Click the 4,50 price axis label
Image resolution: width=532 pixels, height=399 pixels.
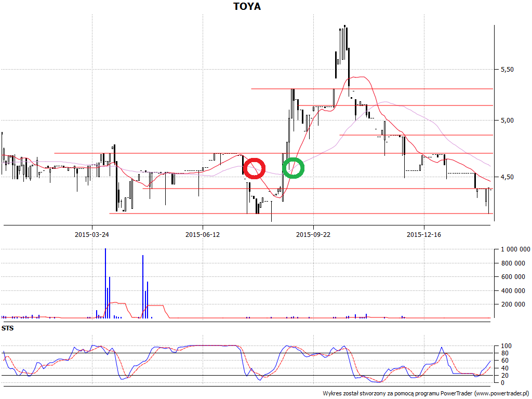(x=507, y=177)
